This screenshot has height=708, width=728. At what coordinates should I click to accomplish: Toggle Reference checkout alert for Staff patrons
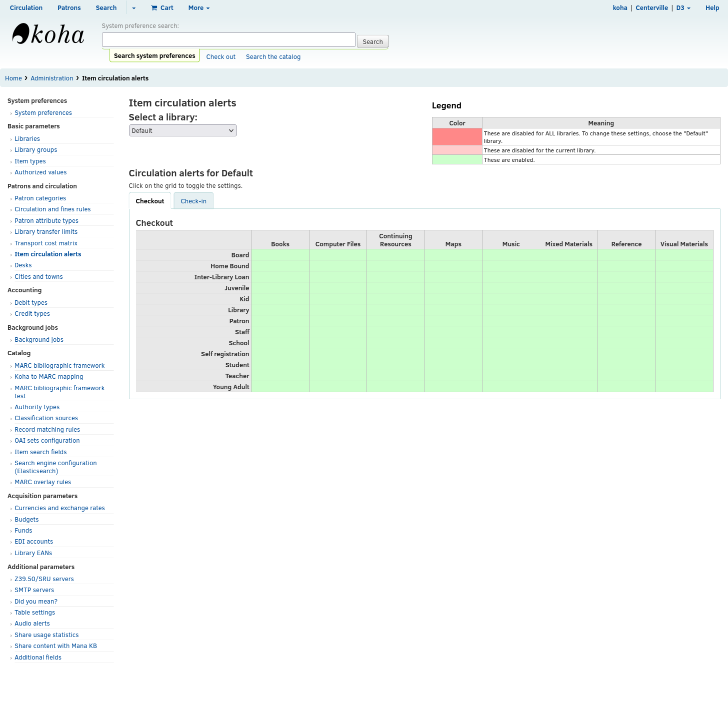point(626,332)
